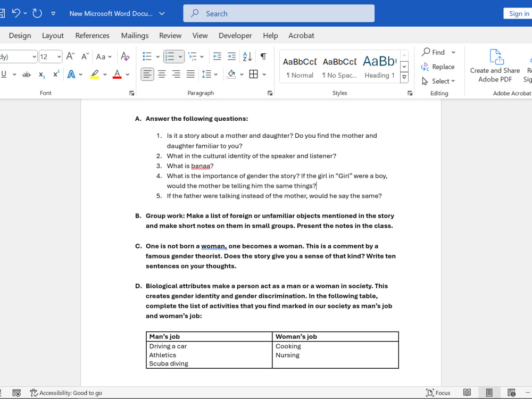Click the Bullets list icon
The image size is (532, 399).
coord(147,56)
